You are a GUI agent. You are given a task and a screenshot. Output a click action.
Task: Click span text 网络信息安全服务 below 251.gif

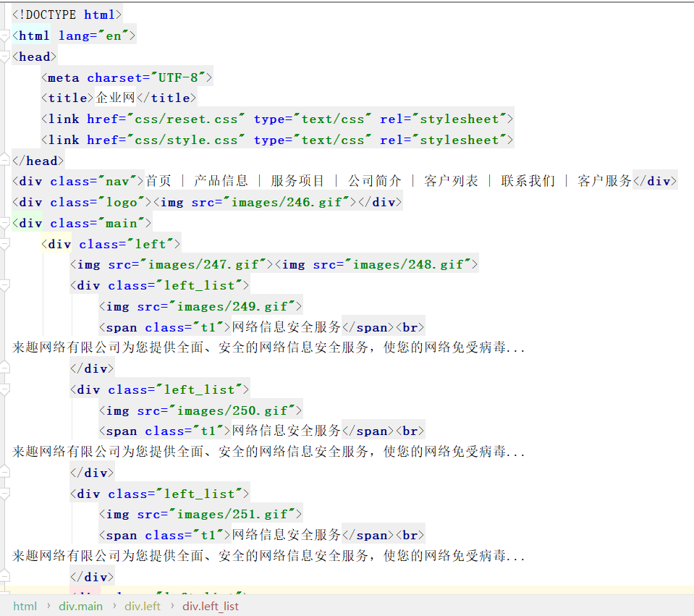pyautogui.click(x=287, y=535)
